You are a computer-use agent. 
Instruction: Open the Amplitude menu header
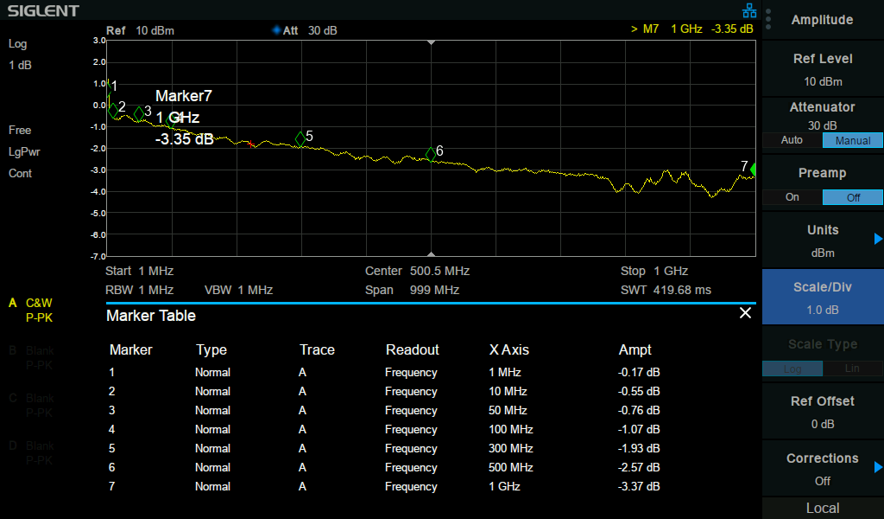(822, 20)
